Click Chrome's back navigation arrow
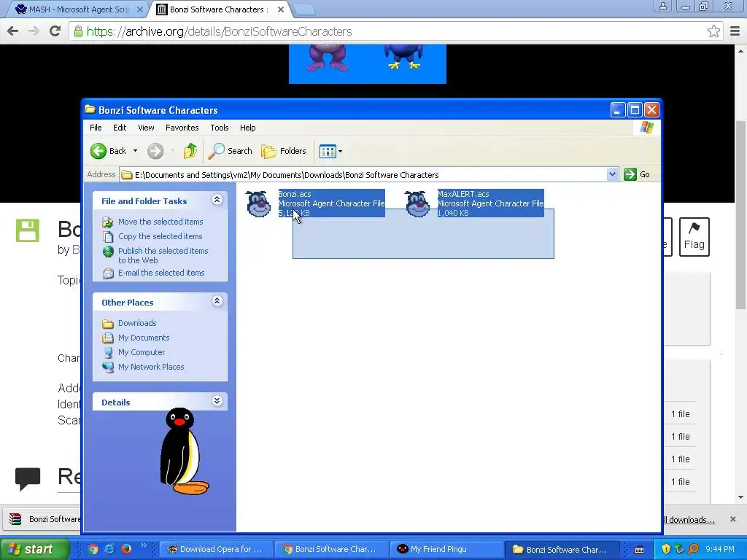Image resolution: width=747 pixels, height=560 pixels. click(x=13, y=31)
